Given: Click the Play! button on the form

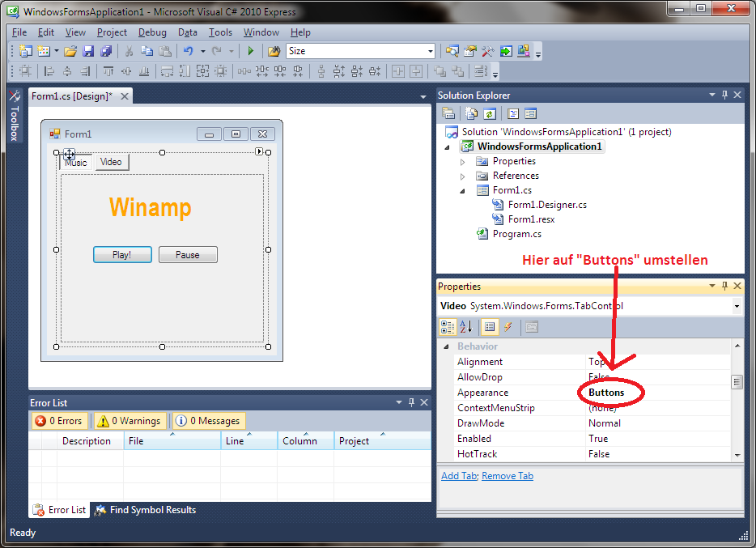Looking at the screenshot, I should [x=122, y=255].
